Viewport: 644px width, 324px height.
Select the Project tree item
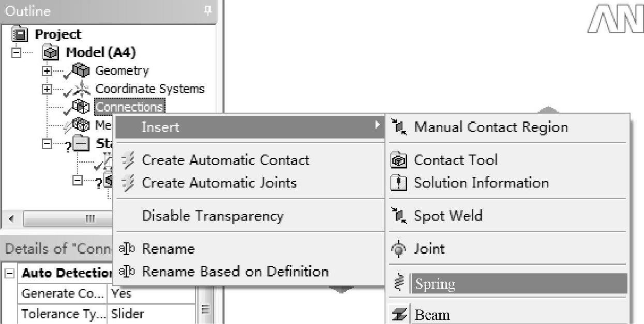pos(57,35)
